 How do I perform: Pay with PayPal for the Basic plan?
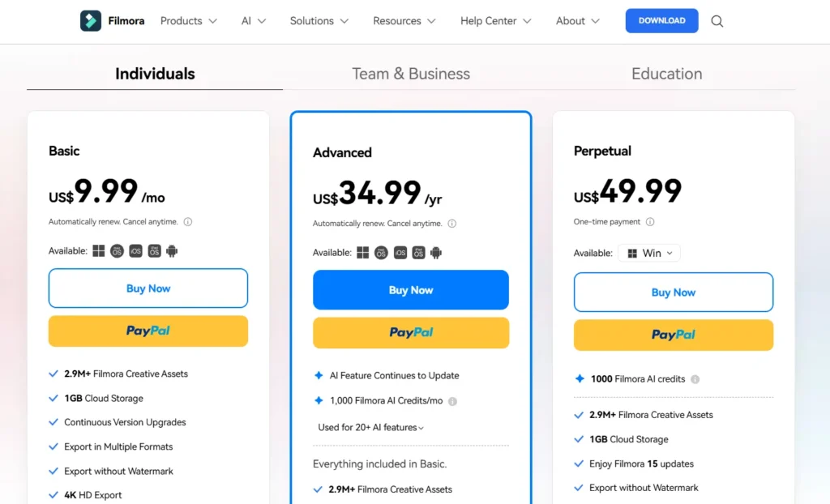click(148, 331)
